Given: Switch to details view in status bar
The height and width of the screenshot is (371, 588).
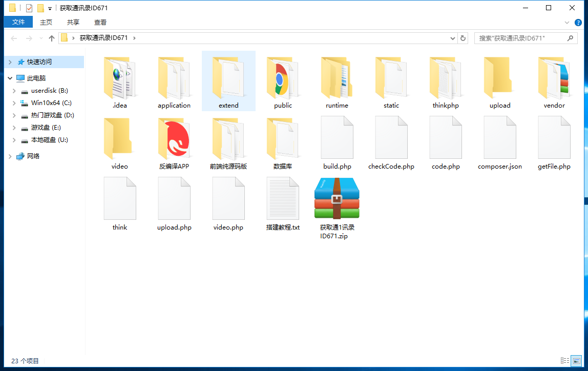Looking at the screenshot, I should tap(565, 361).
